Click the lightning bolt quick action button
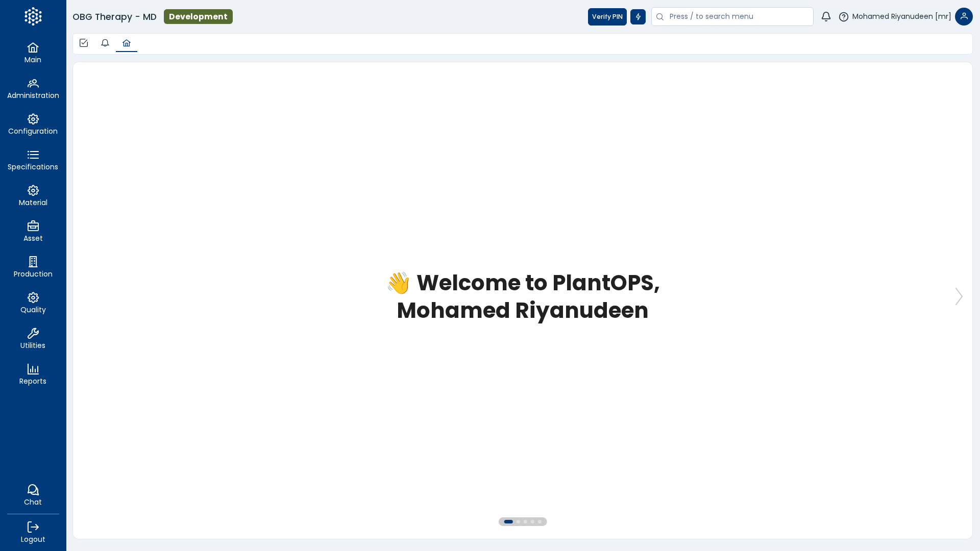This screenshot has width=980, height=551. tap(638, 17)
